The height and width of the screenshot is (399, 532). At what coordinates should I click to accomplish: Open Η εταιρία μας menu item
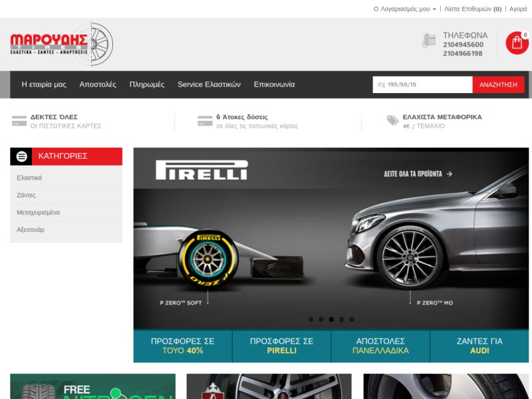(x=44, y=84)
